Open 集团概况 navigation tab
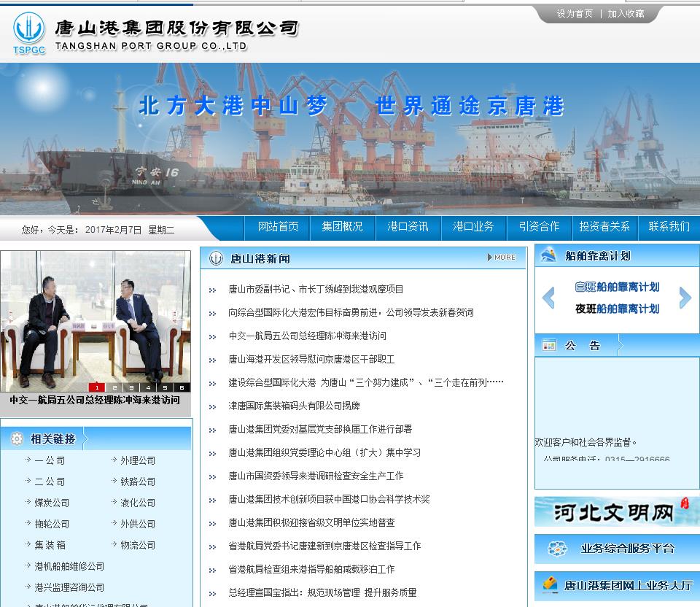The width and height of the screenshot is (700, 607). (343, 226)
